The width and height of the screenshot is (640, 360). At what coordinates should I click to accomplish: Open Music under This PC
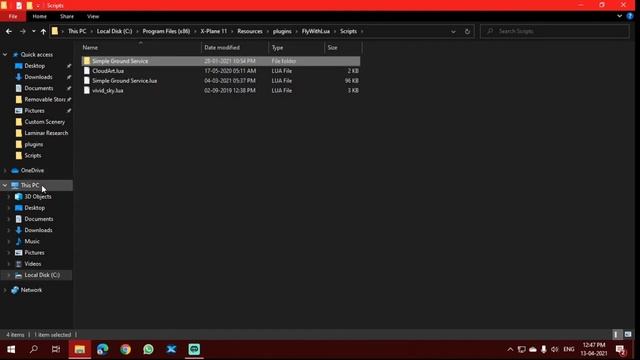[32, 242]
